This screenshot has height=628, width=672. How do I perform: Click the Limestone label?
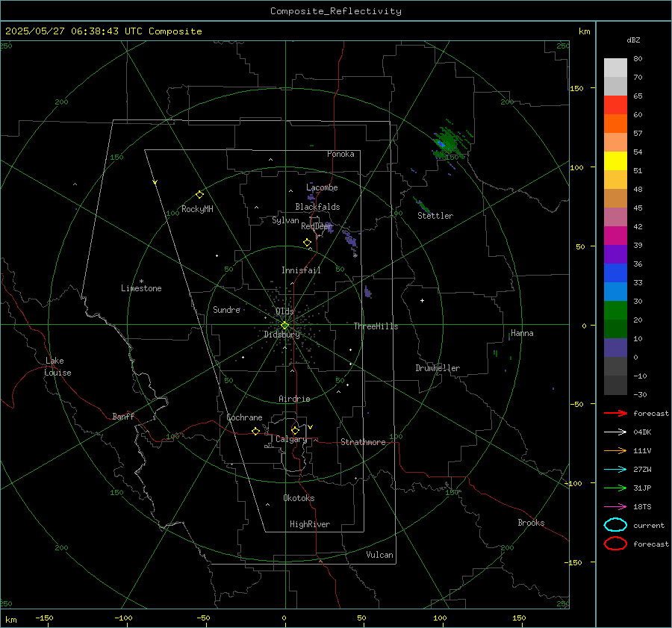tap(141, 288)
